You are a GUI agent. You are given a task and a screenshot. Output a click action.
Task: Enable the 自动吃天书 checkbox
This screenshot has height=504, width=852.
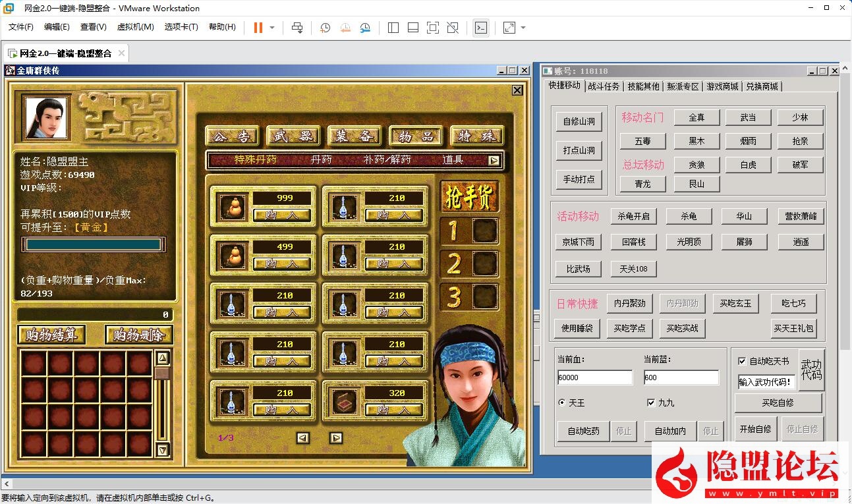click(x=742, y=361)
